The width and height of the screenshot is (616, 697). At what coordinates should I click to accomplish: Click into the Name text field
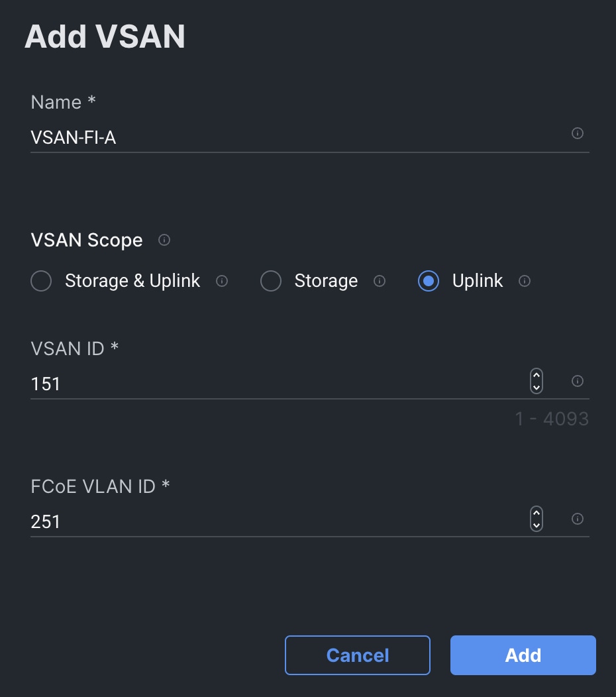tap(291, 138)
